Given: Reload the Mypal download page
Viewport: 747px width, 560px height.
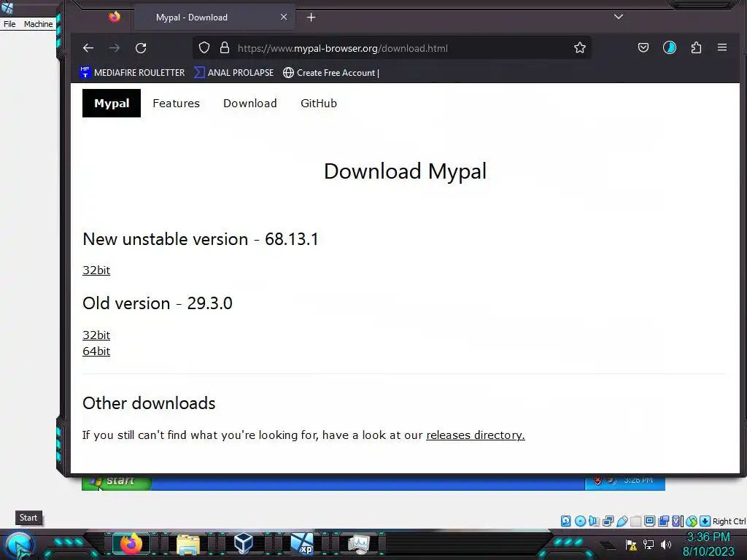Looking at the screenshot, I should click(x=141, y=48).
